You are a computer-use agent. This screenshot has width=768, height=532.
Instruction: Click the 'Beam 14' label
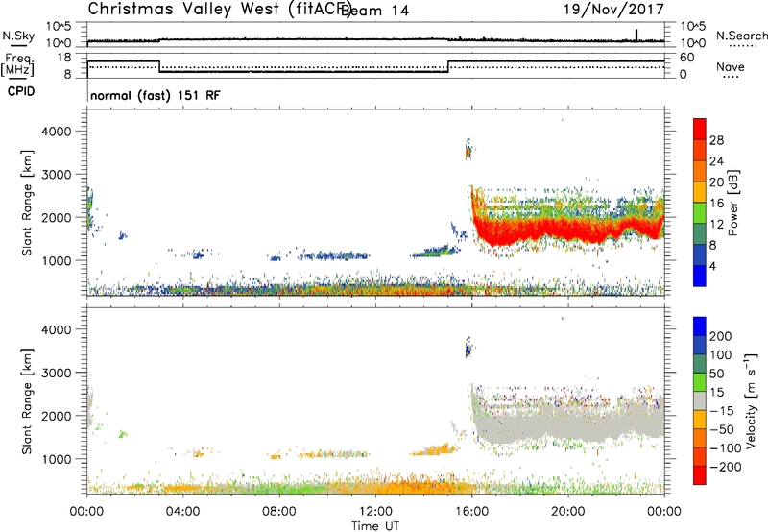point(374,11)
